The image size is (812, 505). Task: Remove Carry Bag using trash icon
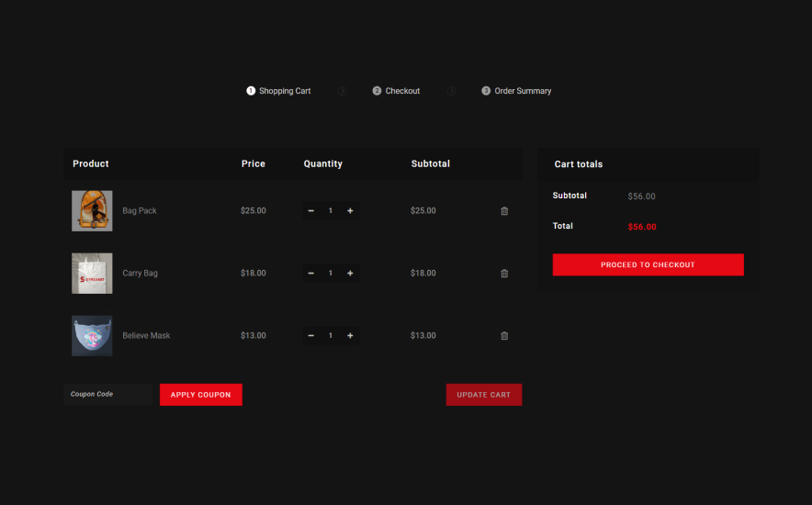tap(503, 274)
